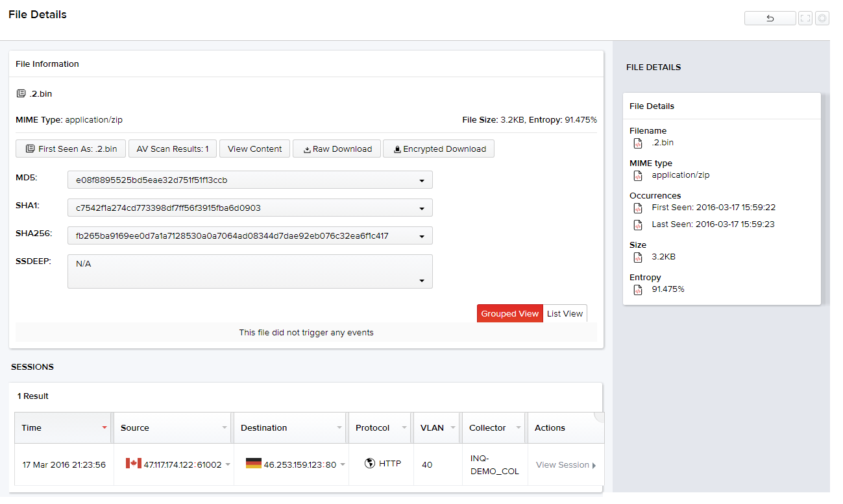Viewport: 843px width, 504px height.
Task: Expand the SHA256 hash dropdown
Action: click(x=421, y=236)
